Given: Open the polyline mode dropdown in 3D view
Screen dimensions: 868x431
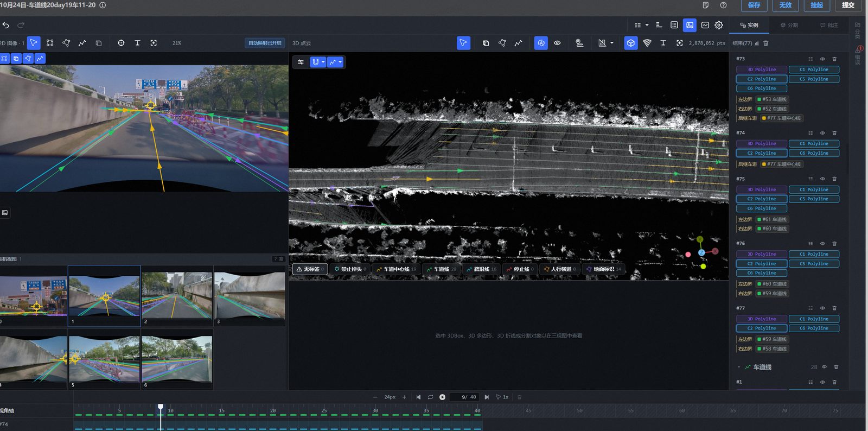Looking at the screenshot, I should point(340,62).
